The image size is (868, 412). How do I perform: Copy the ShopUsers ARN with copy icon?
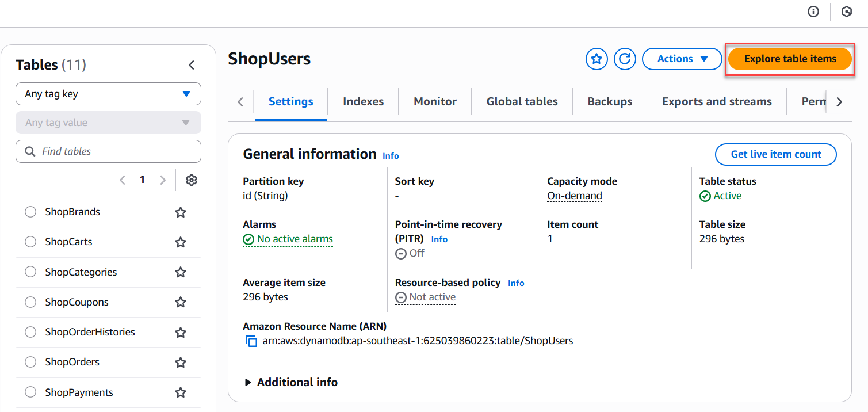pyautogui.click(x=251, y=341)
